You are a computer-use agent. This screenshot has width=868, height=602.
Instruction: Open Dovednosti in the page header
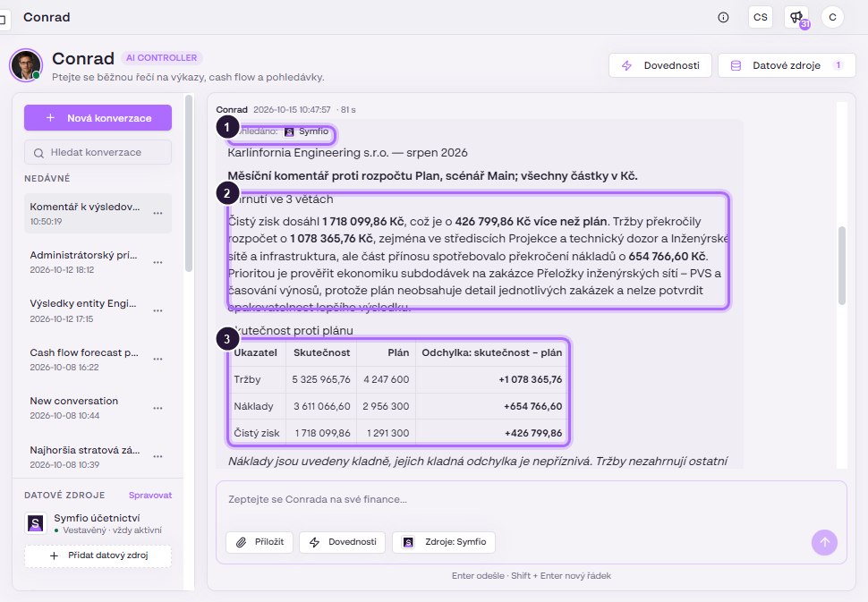pos(660,65)
